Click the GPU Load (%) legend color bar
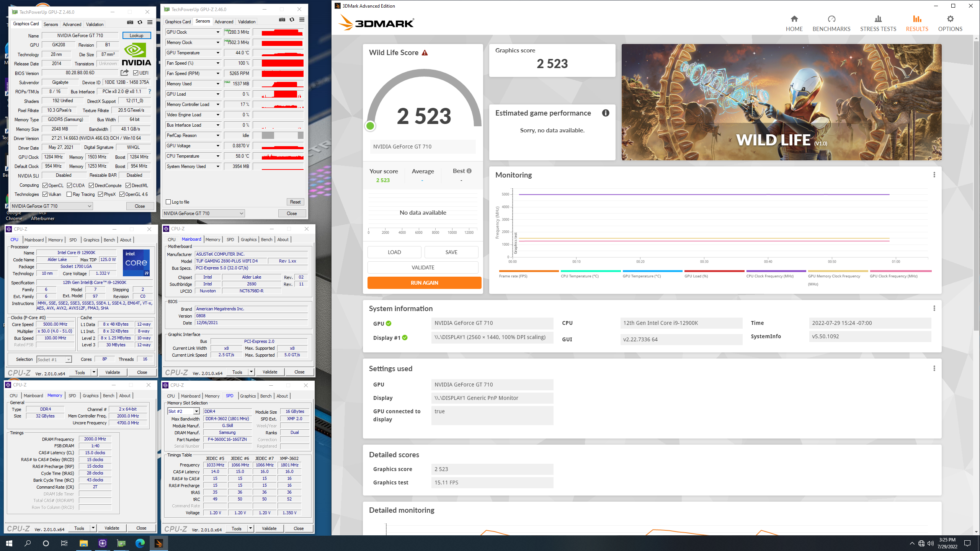This screenshot has width=980, height=551. 714,271
